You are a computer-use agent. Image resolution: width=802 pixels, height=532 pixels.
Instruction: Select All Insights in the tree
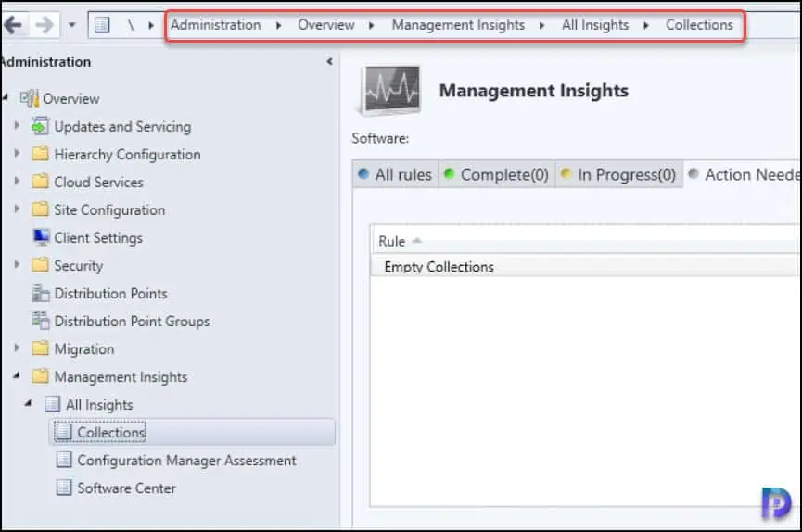[99, 405]
